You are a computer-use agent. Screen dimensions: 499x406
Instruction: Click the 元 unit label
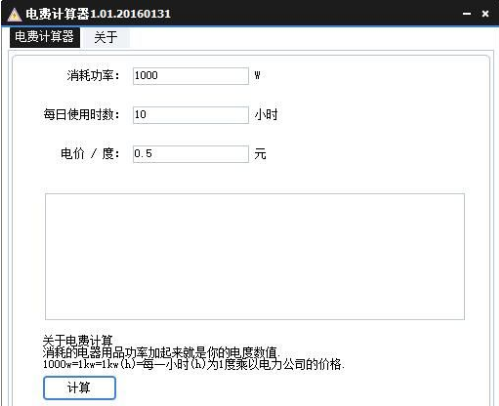[x=260, y=154]
